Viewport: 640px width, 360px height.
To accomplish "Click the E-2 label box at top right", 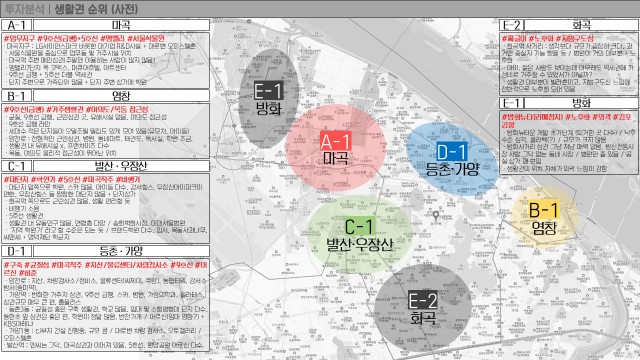I will (x=511, y=25).
